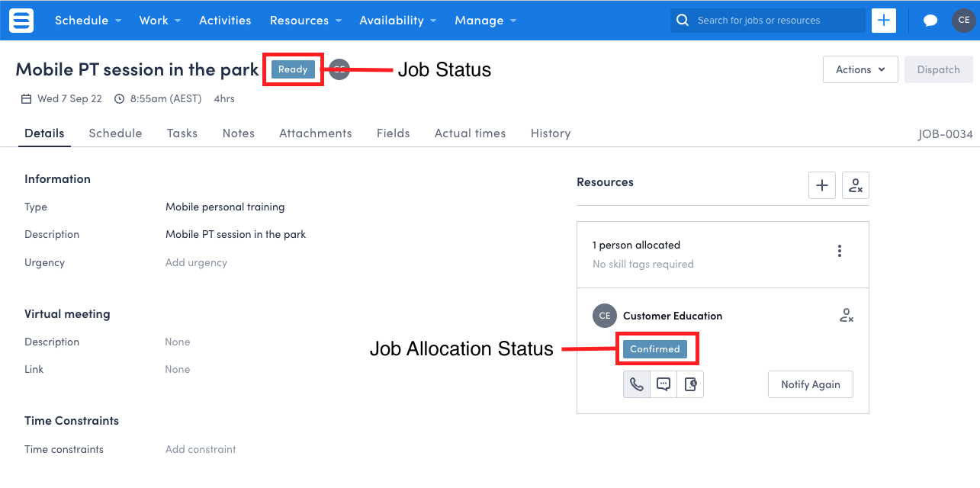Image resolution: width=980 pixels, height=488 pixels.
Task: Open the three-dot menu for allocated person
Action: (839, 251)
